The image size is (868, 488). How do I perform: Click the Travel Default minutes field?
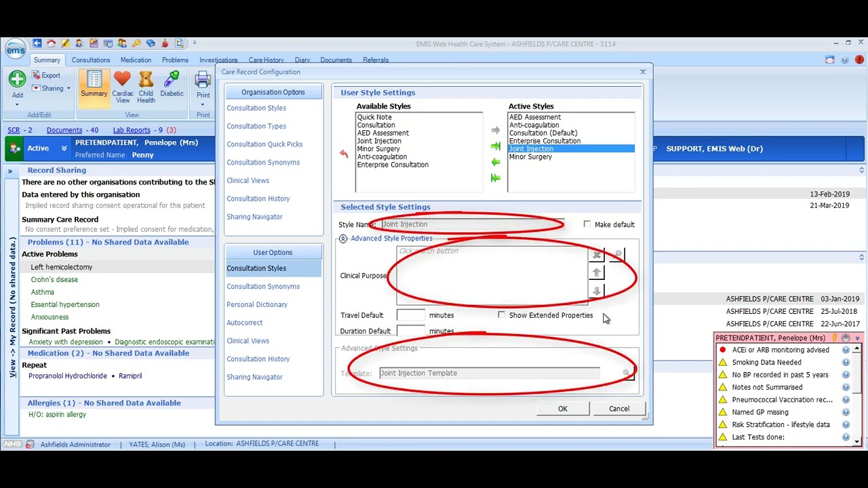pos(411,315)
